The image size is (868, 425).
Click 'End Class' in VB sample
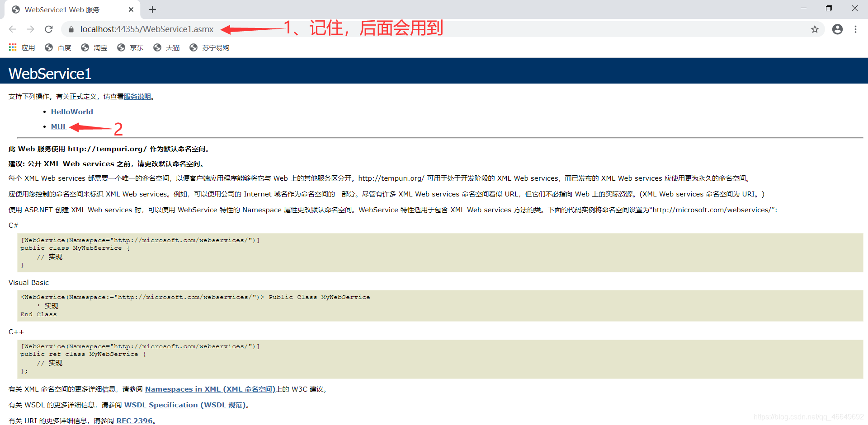[x=38, y=314]
